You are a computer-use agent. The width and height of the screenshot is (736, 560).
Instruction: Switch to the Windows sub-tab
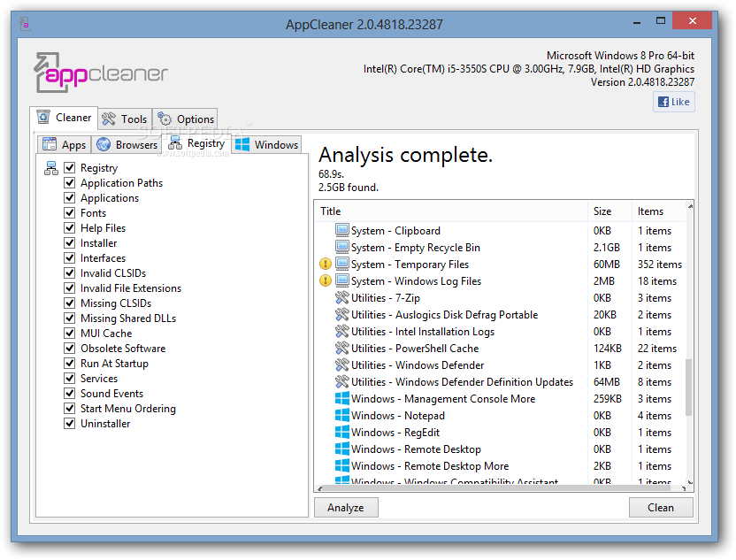click(266, 144)
